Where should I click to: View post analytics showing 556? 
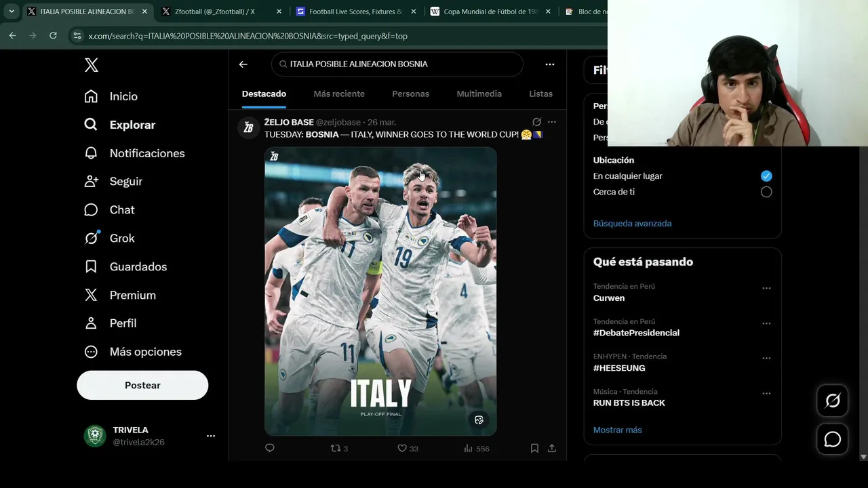(x=476, y=448)
